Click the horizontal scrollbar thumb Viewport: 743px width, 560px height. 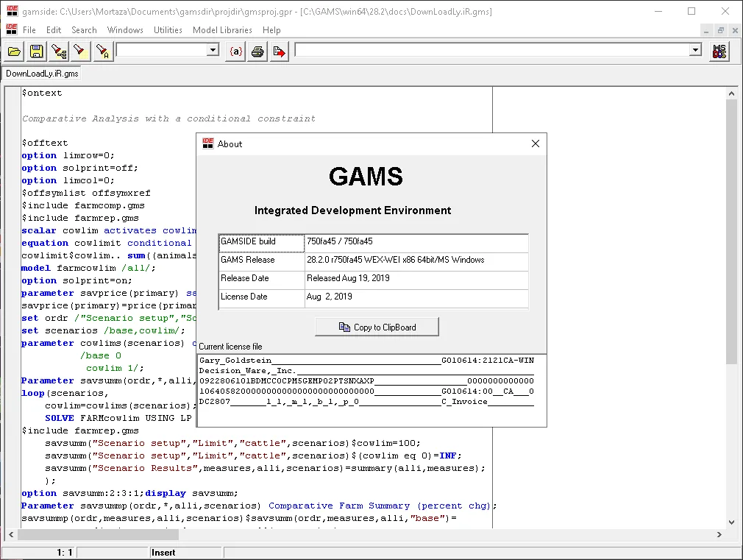point(98,534)
